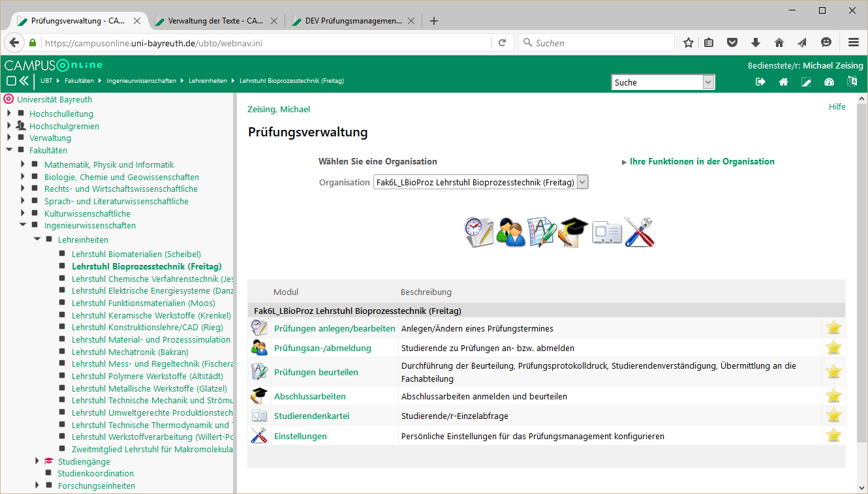The height and width of the screenshot is (494, 868).
Task: Mark Prüfungen beurteilen as favorite with star
Action: (x=833, y=371)
